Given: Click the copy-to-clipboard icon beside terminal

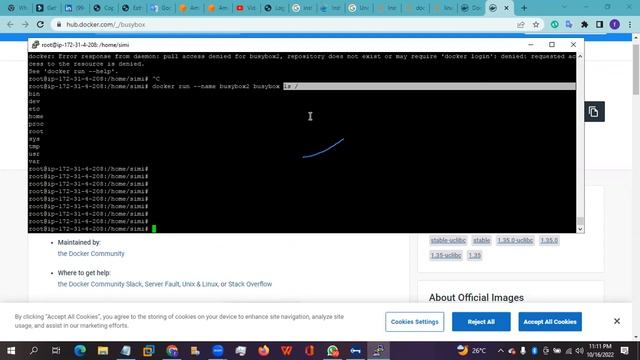Looking at the screenshot, I should click(x=594, y=112).
